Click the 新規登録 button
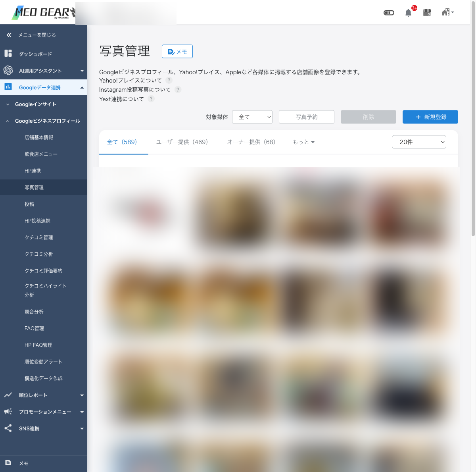The width and height of the screenshot is (476, 472). point(430,117)
